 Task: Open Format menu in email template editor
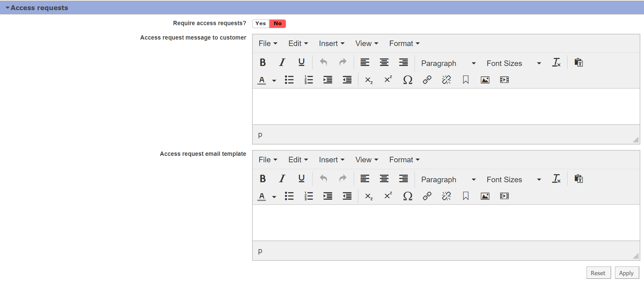(404, 160)
